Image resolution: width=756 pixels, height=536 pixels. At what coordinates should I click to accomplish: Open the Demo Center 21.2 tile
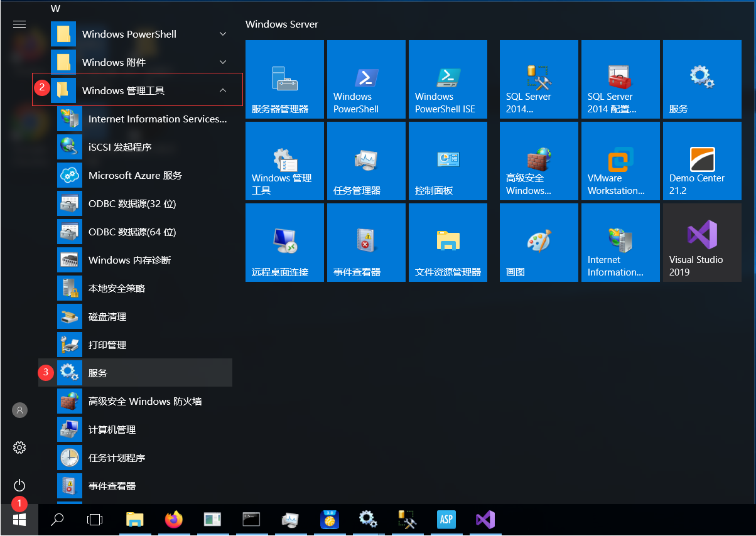click(x=702, y=161)
